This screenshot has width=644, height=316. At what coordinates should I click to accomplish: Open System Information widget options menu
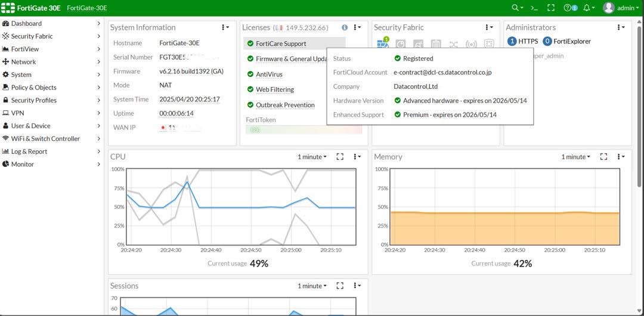(225, 27)
